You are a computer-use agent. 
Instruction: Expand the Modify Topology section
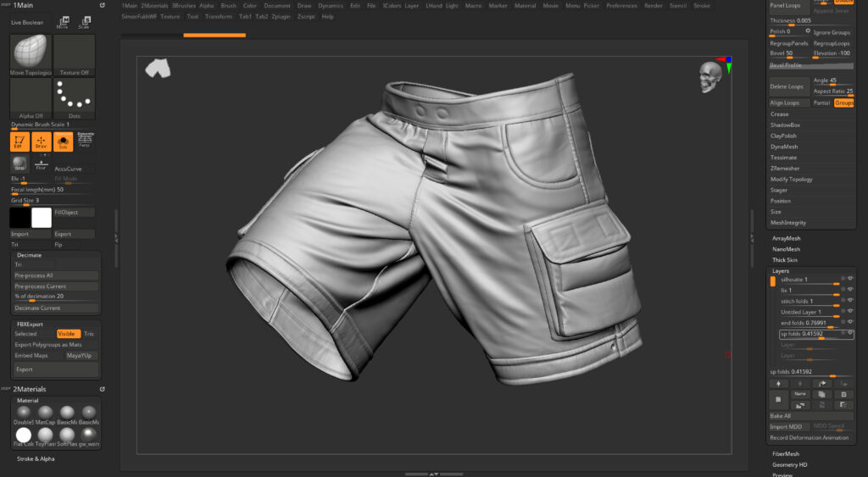coord(792,180)
